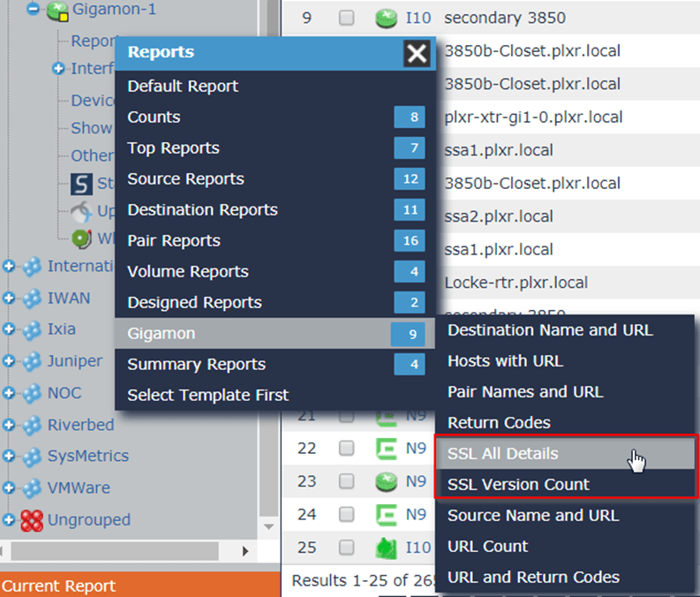Click the S status icon in tree
The image size is (700, 597).
(x=82, y=184)
